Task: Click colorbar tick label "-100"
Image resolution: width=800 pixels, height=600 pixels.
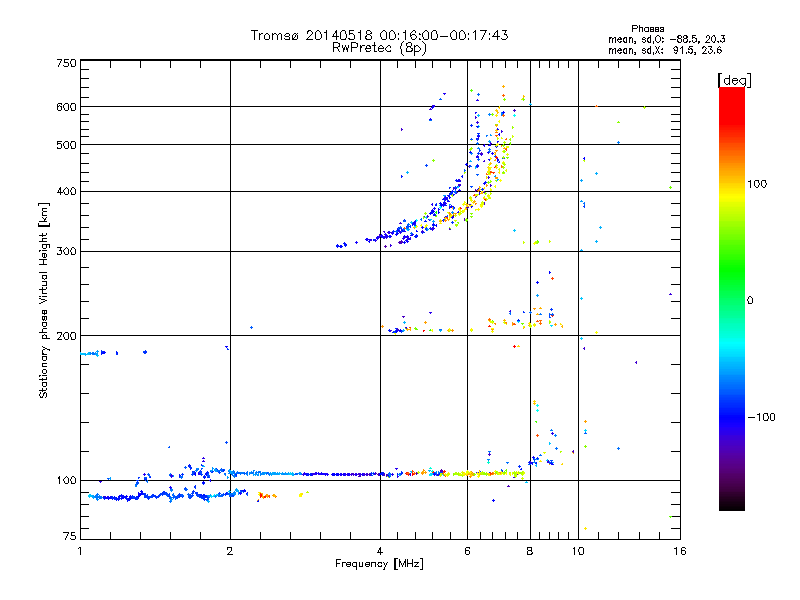Action: pos(761,417)
